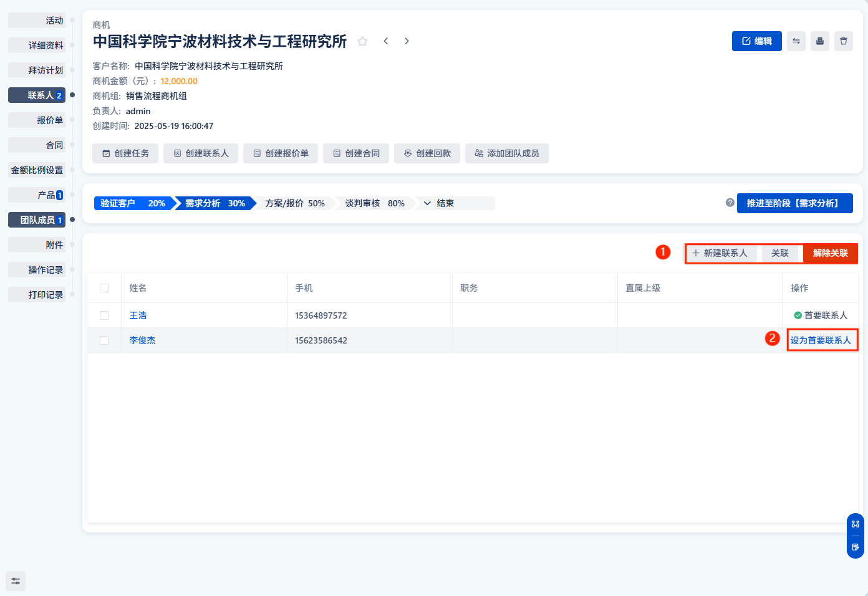Check the checkbox for 王浩 row
Image resolution: width=868 pixels, height=596 pixels.
104,315
